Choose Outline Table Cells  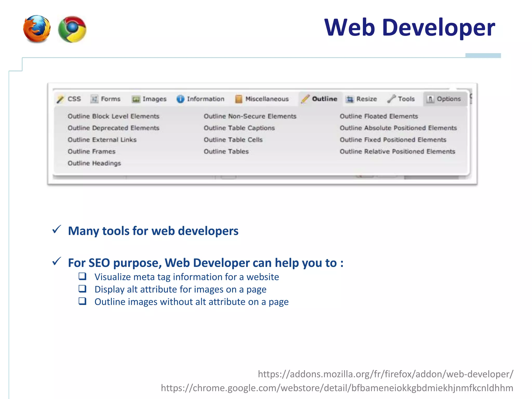[233, 140]
